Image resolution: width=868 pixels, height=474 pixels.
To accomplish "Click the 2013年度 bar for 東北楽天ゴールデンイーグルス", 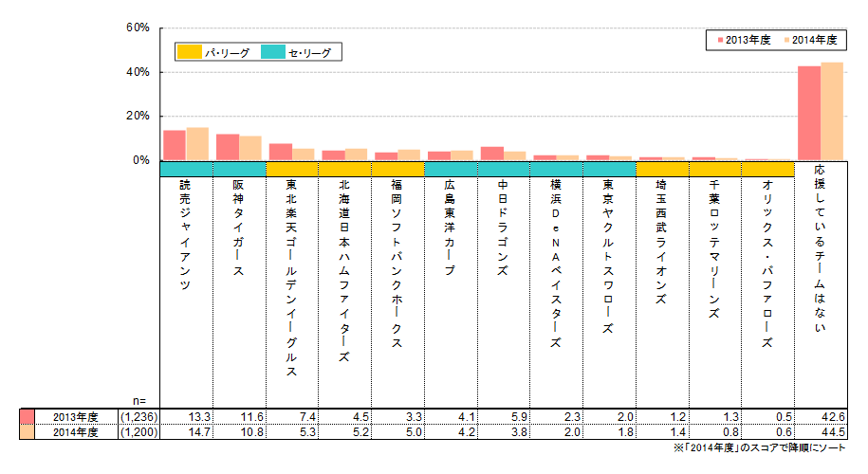I will pyautogui.click(x=281, y=152).
